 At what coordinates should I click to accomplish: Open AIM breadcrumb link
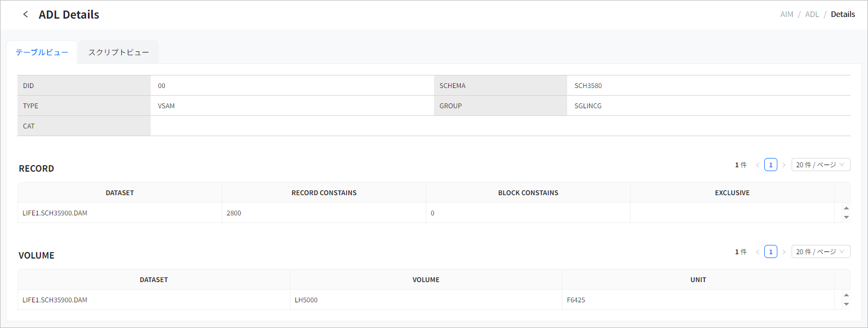(x=787, y=14)
